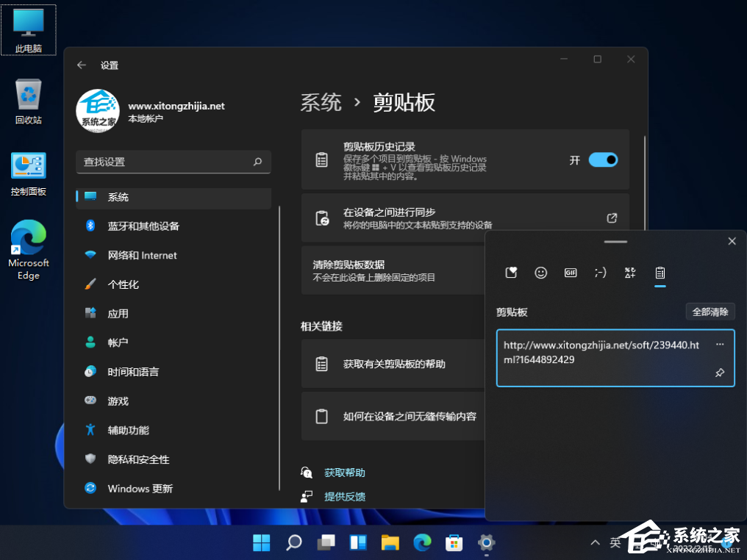Open the emoji tab in clipboard panel
The width and height of the screenshot is (747, 560).
[x=540, y=273]
